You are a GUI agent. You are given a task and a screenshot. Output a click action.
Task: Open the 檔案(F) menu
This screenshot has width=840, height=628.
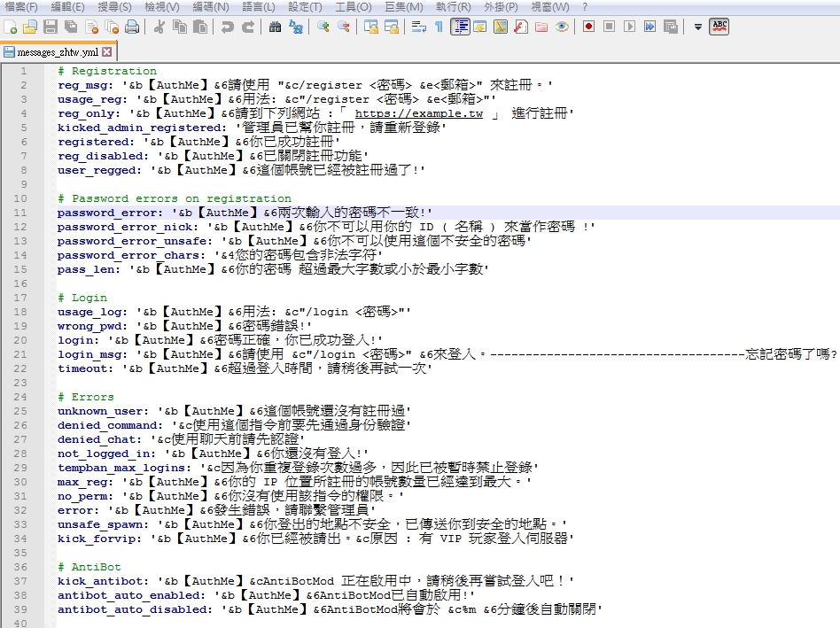pos(21,7)
